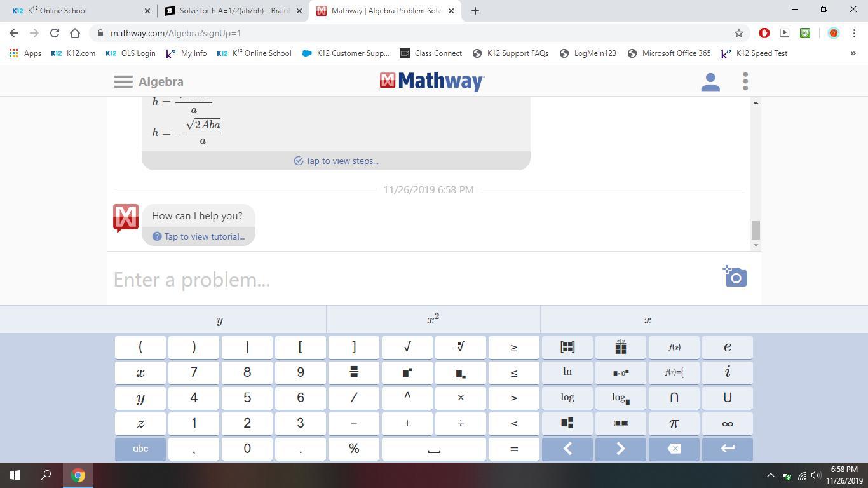
Task: Bookmark this page with the star icon
Action: tap(738, 33)
